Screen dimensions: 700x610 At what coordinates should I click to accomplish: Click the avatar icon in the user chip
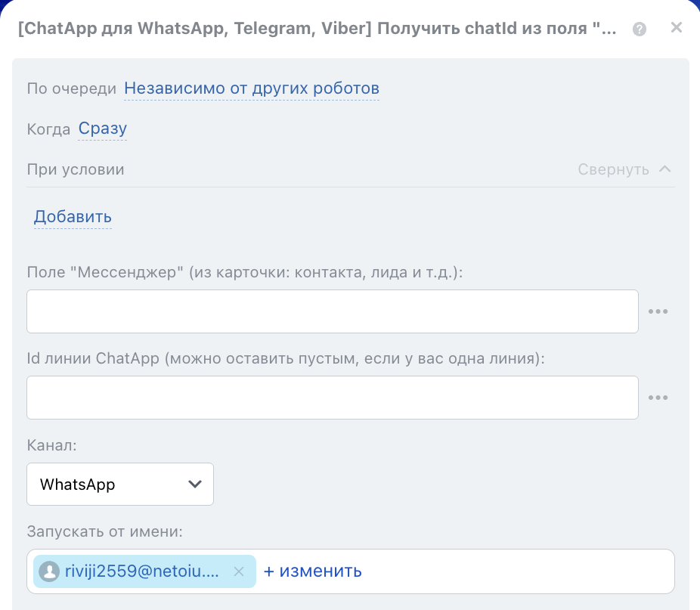click(49, 571)
